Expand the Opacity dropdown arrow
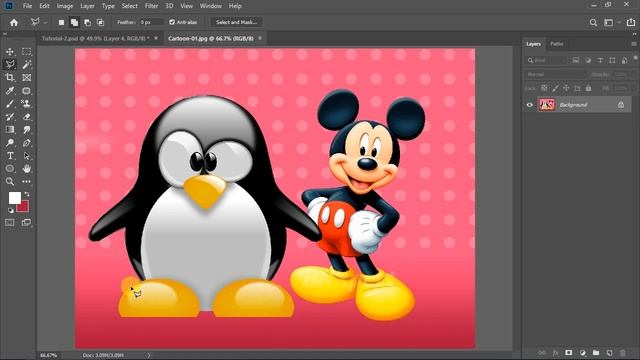Image resolution: width=640 pixels, height=360 pixels. click(633, 74)
